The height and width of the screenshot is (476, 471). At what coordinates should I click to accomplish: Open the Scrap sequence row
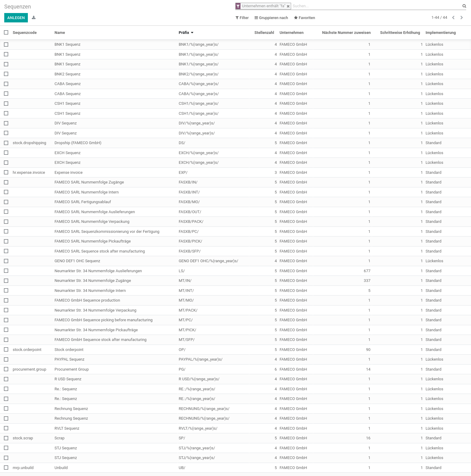[59, 438]
